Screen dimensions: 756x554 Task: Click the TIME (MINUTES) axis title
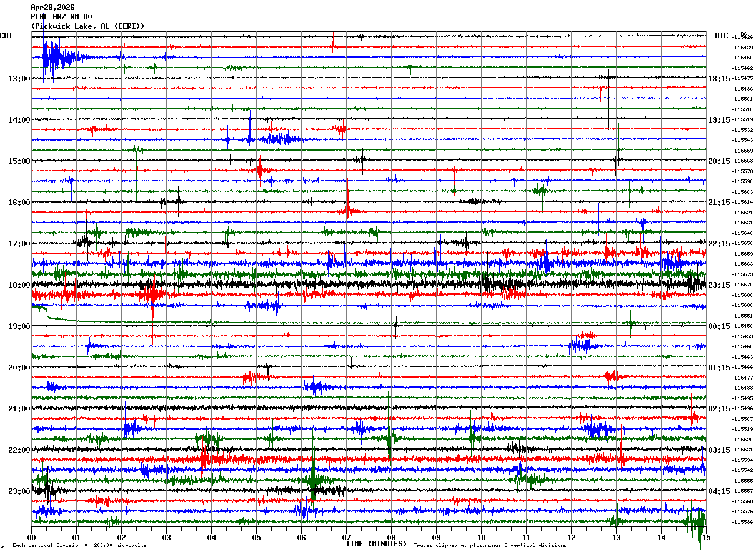(x=376, y=544)
